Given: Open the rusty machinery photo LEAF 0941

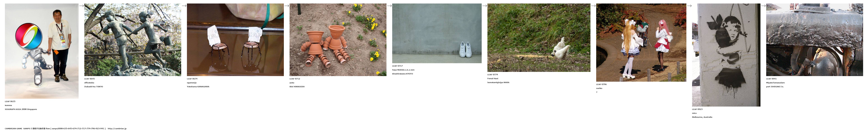Looking at the screenshot, I should point(814,40).
